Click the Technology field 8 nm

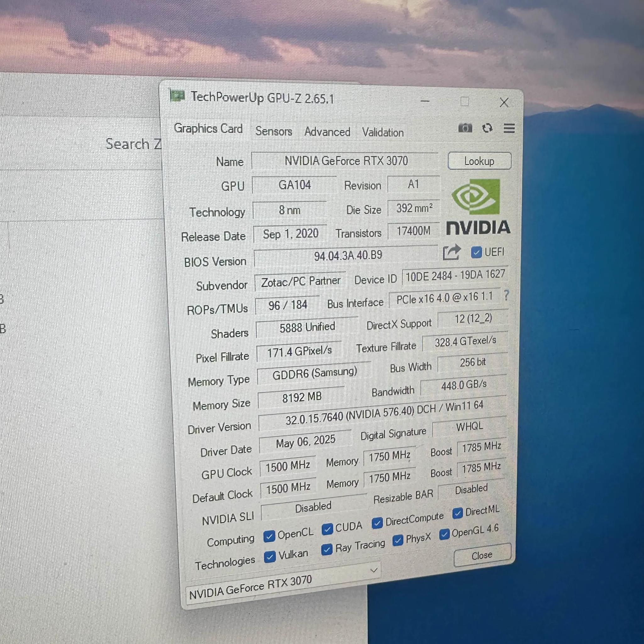pyautogui.click(x=289, y=210)
